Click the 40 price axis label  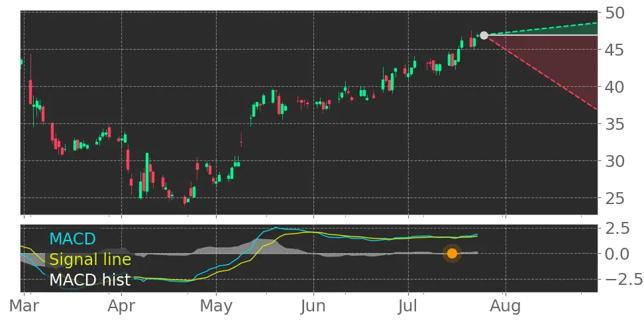(x=615, y=87)
